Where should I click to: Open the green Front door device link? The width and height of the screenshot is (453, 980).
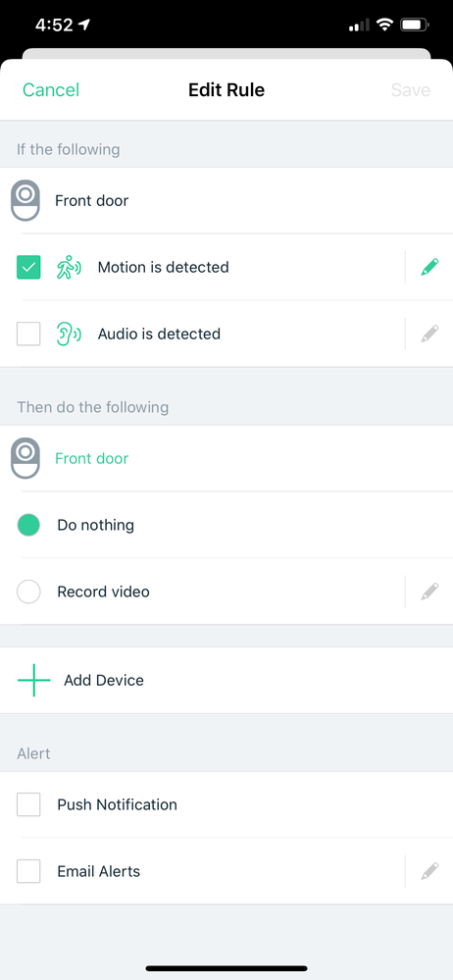point(92,458)
